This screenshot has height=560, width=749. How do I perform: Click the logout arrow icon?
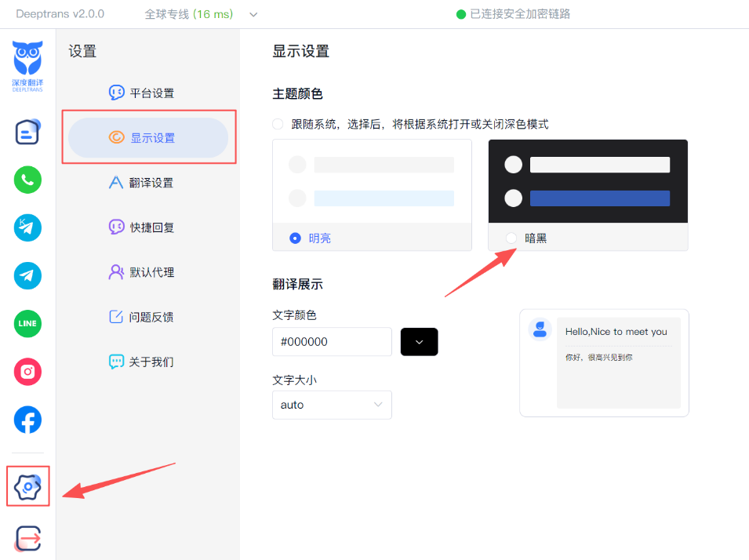[x=27, y=539]
